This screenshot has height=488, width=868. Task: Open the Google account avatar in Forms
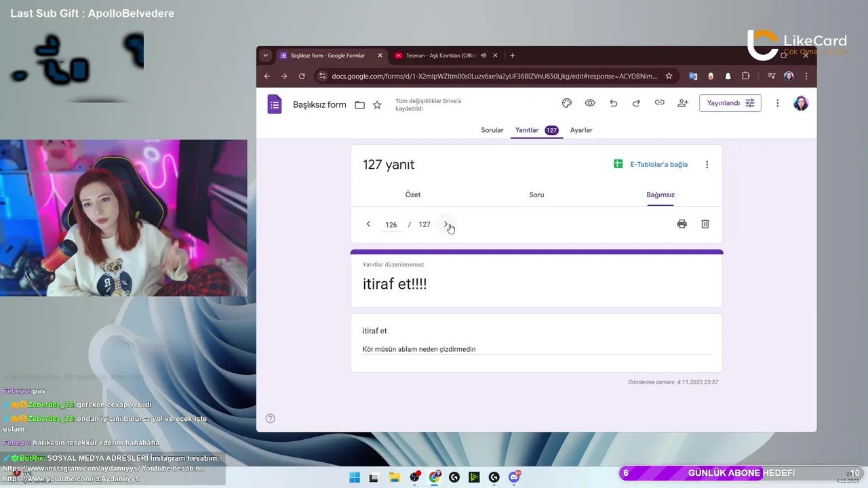(x=801, y=103)
